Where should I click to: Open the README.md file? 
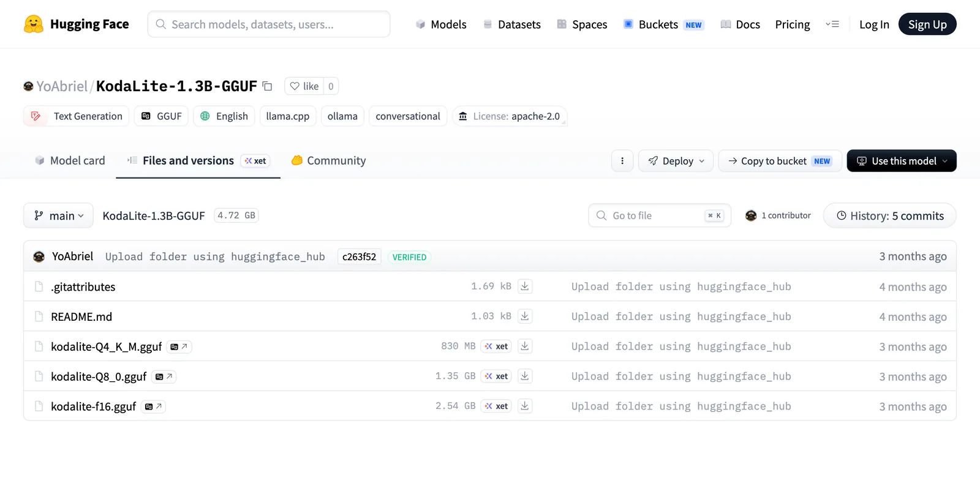(x=81, y=317)
